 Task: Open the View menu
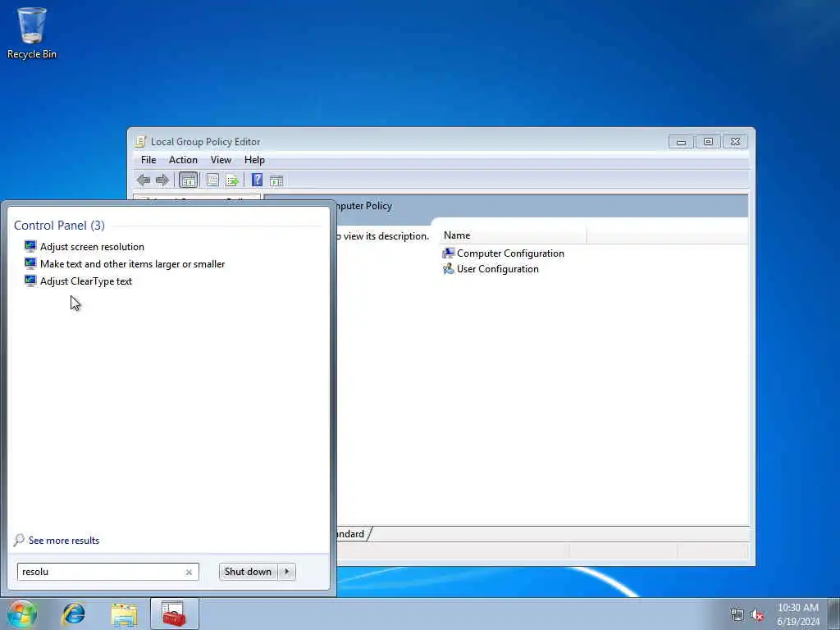(221, 160)
